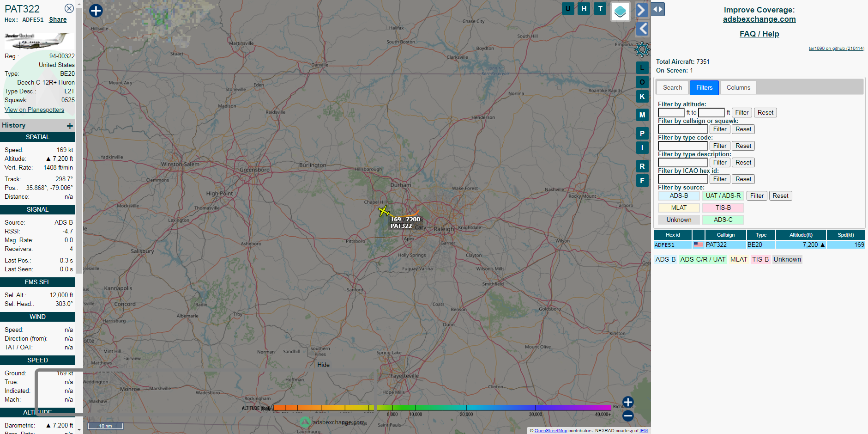Click the Share link for PAT322

point(58,19)
